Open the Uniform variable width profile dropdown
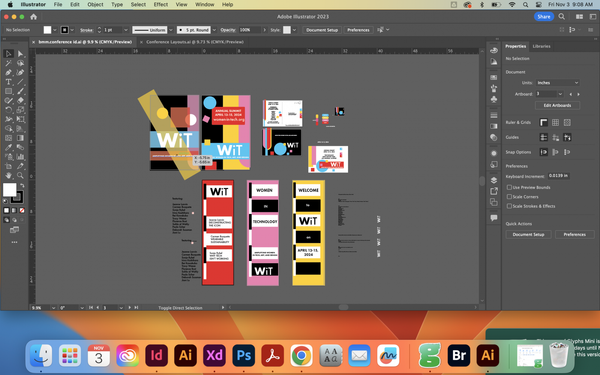 tap(171, 30)
